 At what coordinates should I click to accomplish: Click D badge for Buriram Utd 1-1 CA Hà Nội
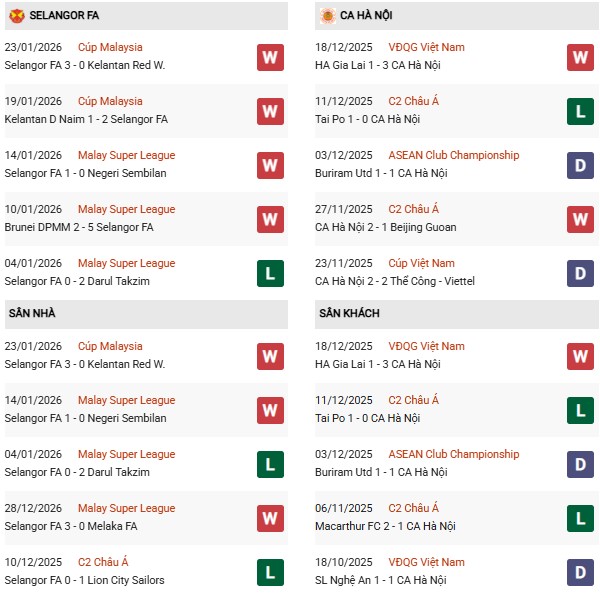(580, 165)
